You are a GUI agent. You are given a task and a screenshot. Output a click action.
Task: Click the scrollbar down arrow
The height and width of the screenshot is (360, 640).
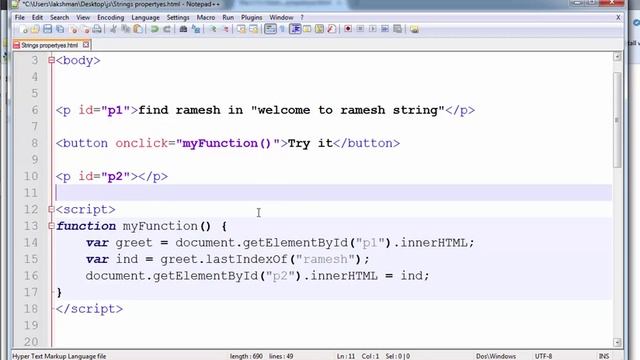point(617,342)
